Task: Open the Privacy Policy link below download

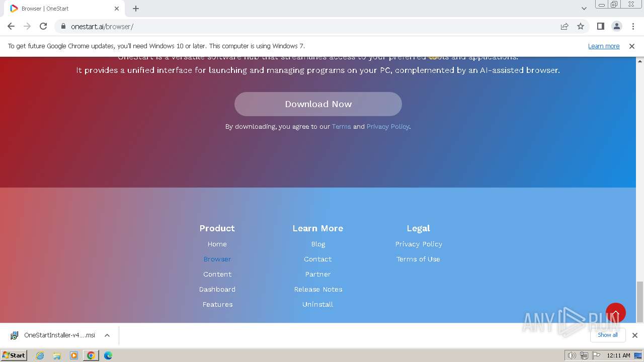Action: (388, 127)
